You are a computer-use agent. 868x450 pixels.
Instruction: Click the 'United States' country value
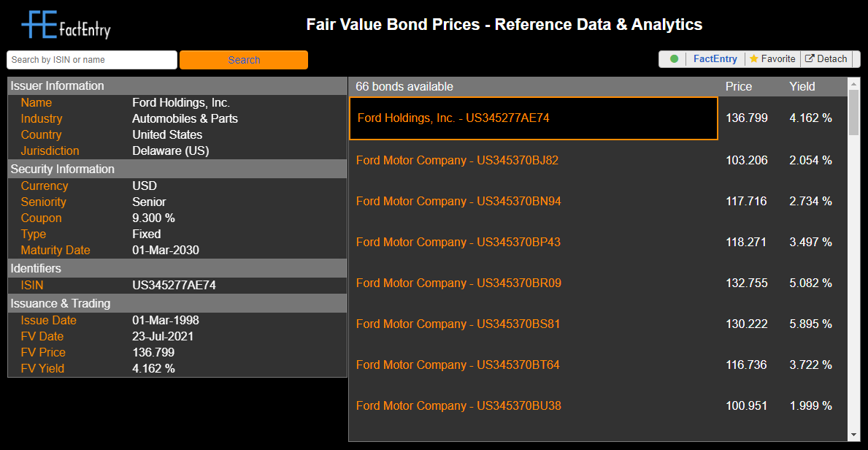coord(167,134)
